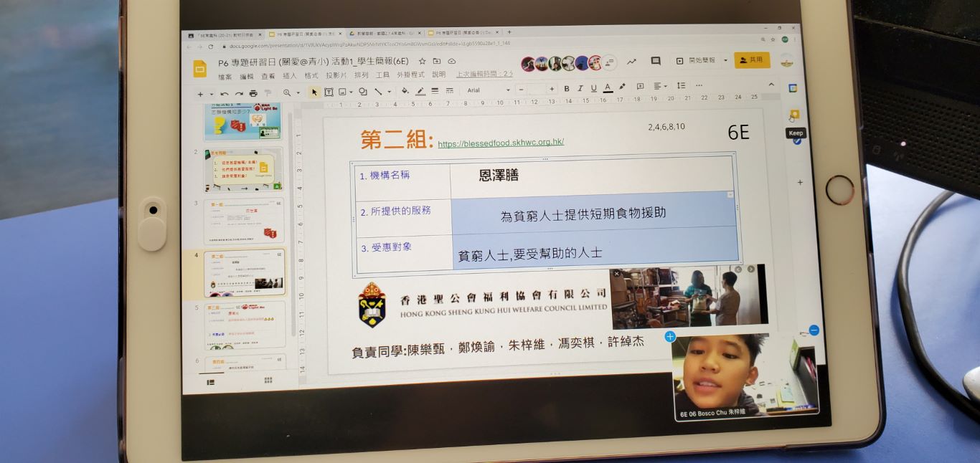This screenshot has height=463, width=980.
Task: Open Google Keep side panel
Action: (794, 115)
